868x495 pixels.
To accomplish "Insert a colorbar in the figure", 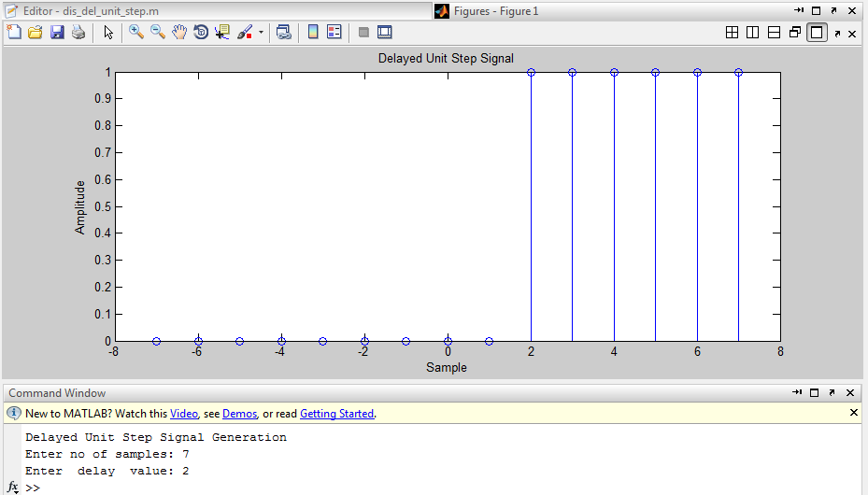I will (x=313, y=32).
